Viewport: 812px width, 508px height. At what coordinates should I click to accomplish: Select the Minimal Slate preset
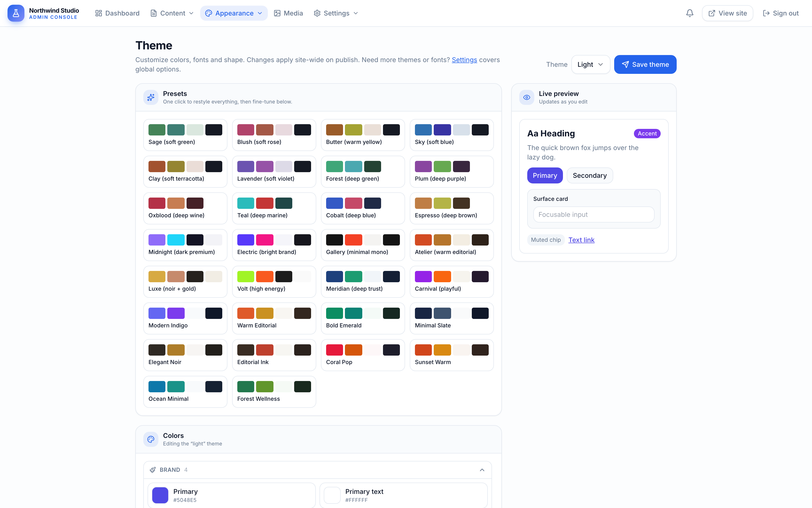[x=452, y=318]
